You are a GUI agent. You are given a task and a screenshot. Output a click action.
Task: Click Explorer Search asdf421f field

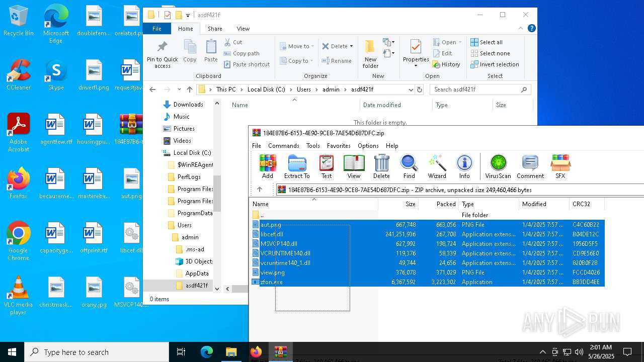[x=480, y=89]
